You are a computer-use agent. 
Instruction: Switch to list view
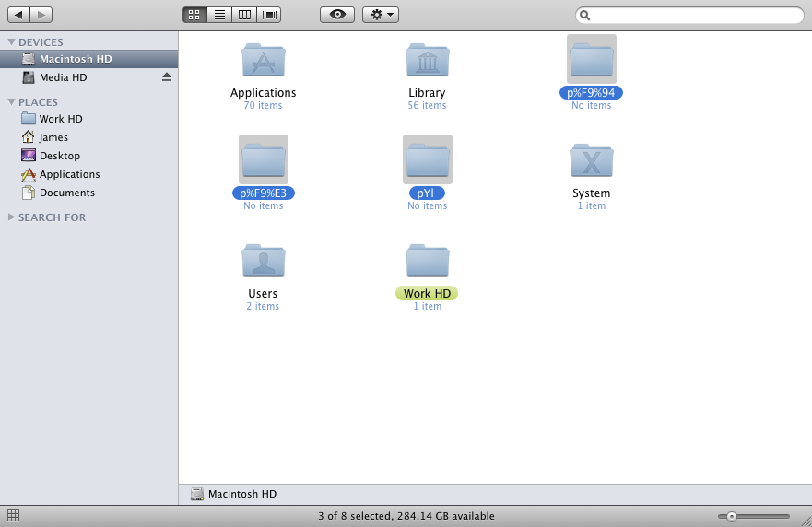pyautogui.click(x=219, y=15)
